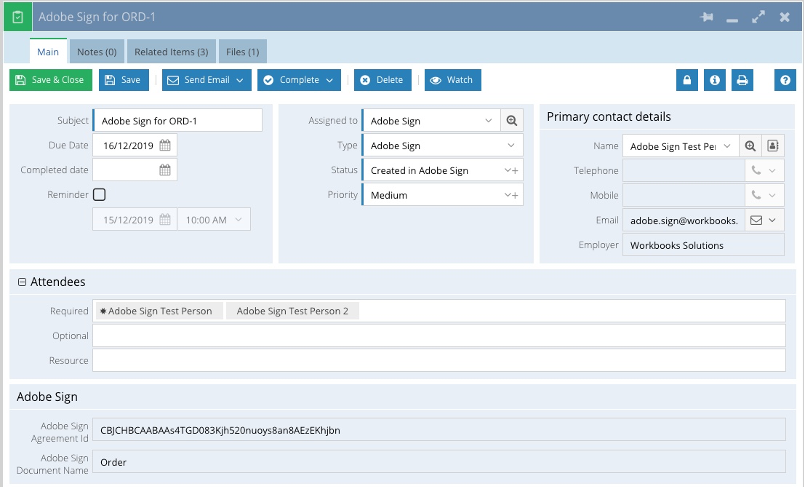Open the contact card icon next to Name
Image resolution: width=804 pixels, height=487 pixels.
point(773,146)
